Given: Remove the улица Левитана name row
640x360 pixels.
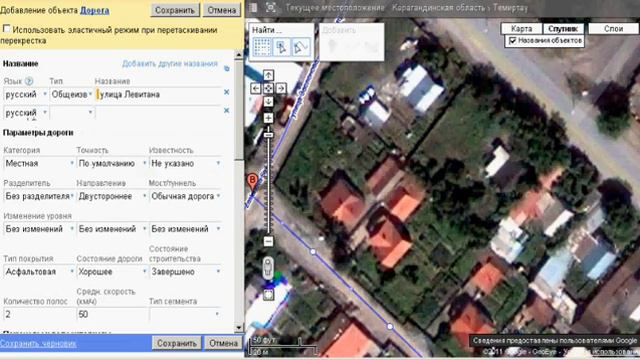Looking at the screenshot, I should point(227,93).
